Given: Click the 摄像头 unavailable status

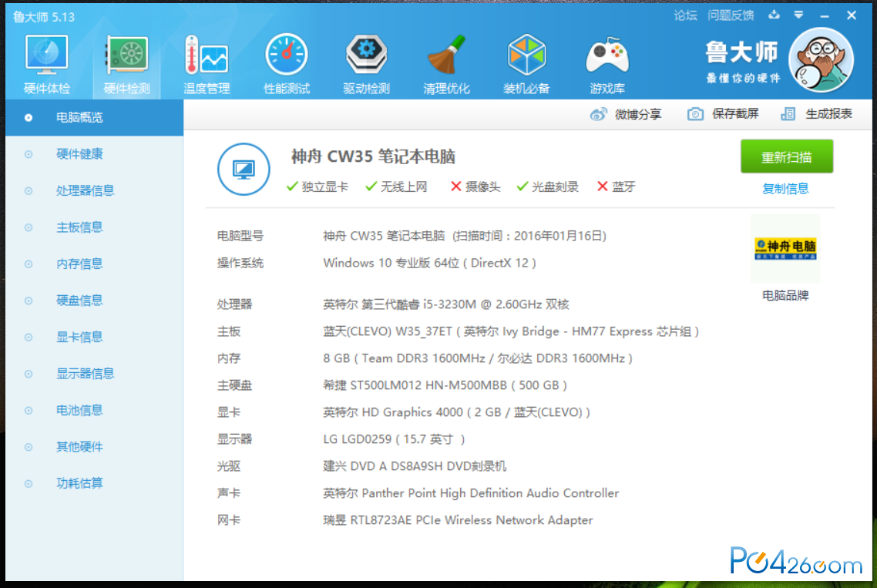Looking at the screenshot, I should (475, 186).
